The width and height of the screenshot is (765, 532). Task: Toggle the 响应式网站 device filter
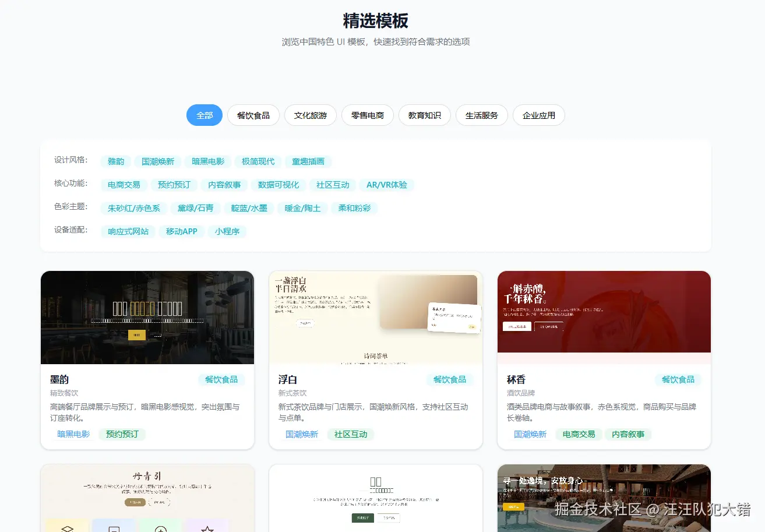coord(128,231)
